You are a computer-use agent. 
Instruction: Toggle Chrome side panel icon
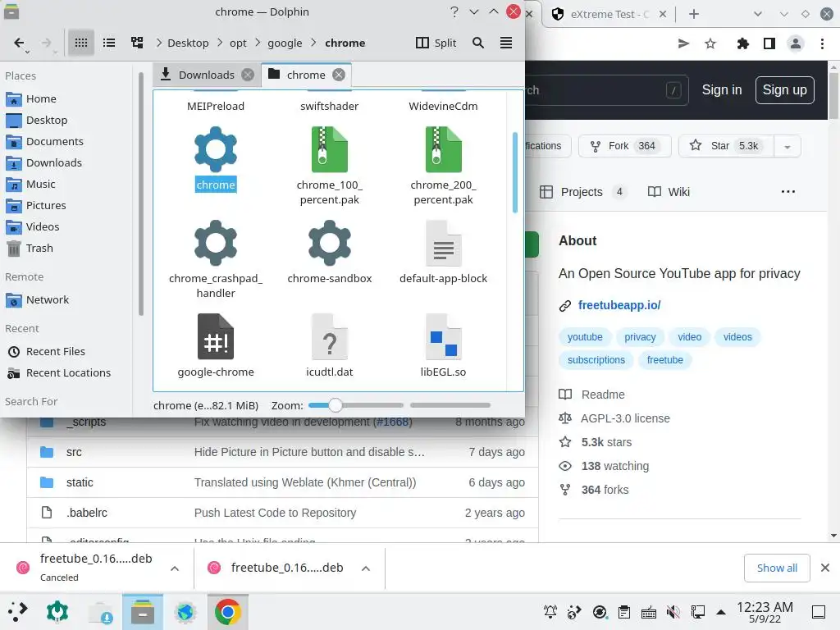pyautogui.click(x=769, y=43)
